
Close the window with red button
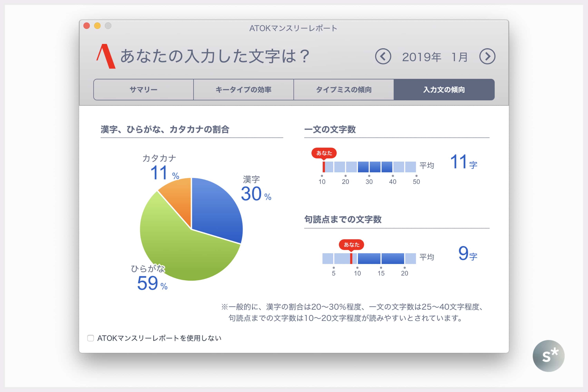click(x=86, y=26)
